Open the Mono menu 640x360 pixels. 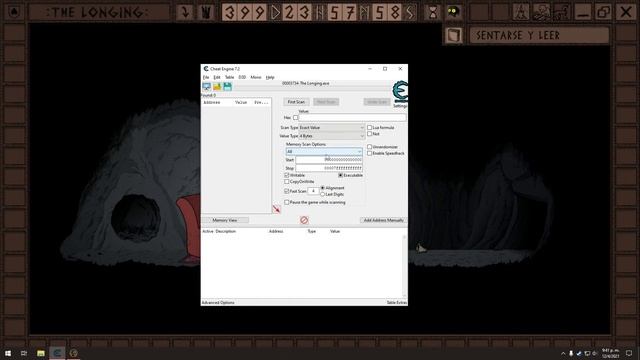pos(256,77)
